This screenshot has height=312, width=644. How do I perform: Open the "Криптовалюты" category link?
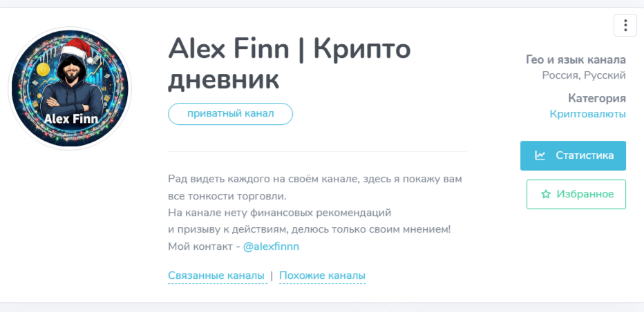(587, 113)
